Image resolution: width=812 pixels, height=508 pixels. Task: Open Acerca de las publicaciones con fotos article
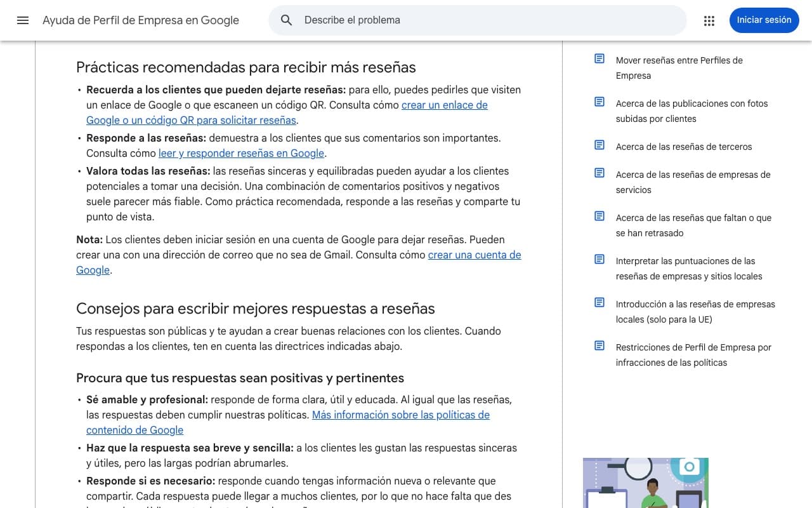coord(691,111)
